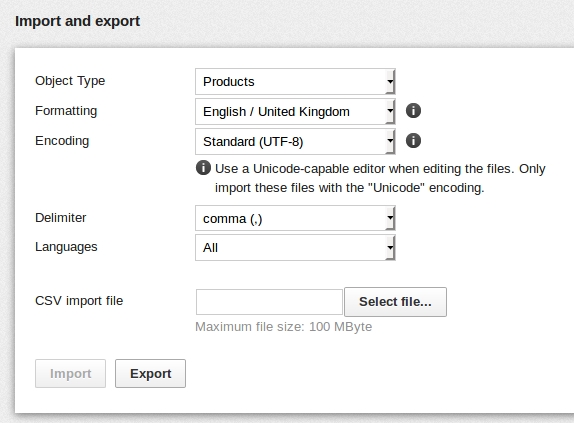
Task: Click the info icon next to Encoding
Action: [x=413, y=141]
